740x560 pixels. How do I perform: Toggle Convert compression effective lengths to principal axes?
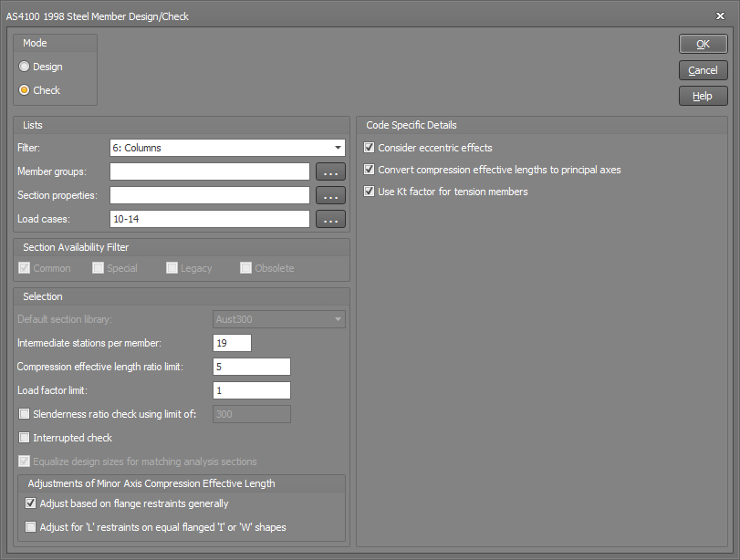pyautogui.click(x=369, y=170)
